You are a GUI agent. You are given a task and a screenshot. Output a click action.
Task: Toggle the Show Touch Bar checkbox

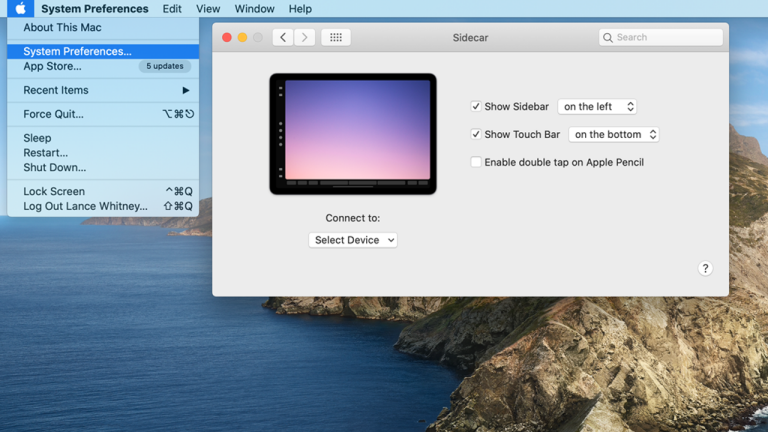tap(476, 134)
